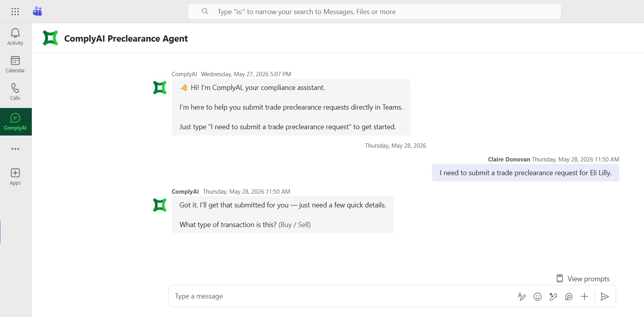Click the search magnifier icon
This screenshot has height=317, width=644.
[x=205, y=11]
